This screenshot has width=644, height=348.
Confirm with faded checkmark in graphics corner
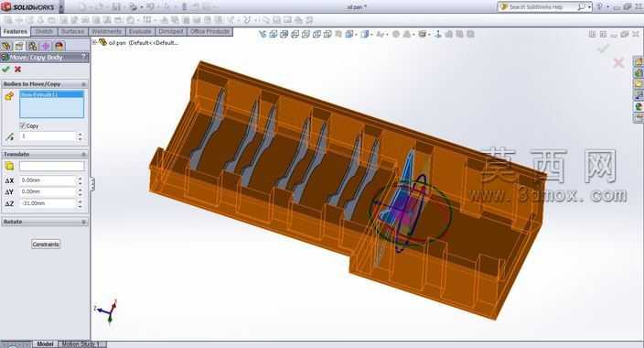pyautogui.click(x=603, y=49)
